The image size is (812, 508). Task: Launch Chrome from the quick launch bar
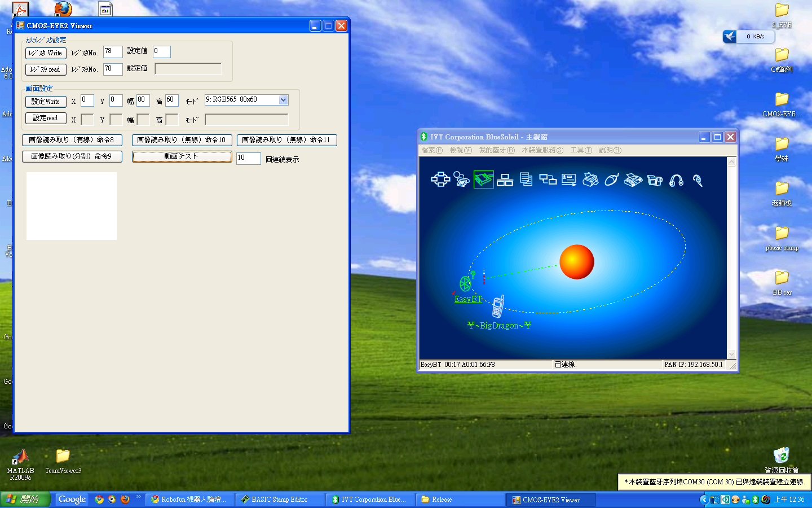99,500
